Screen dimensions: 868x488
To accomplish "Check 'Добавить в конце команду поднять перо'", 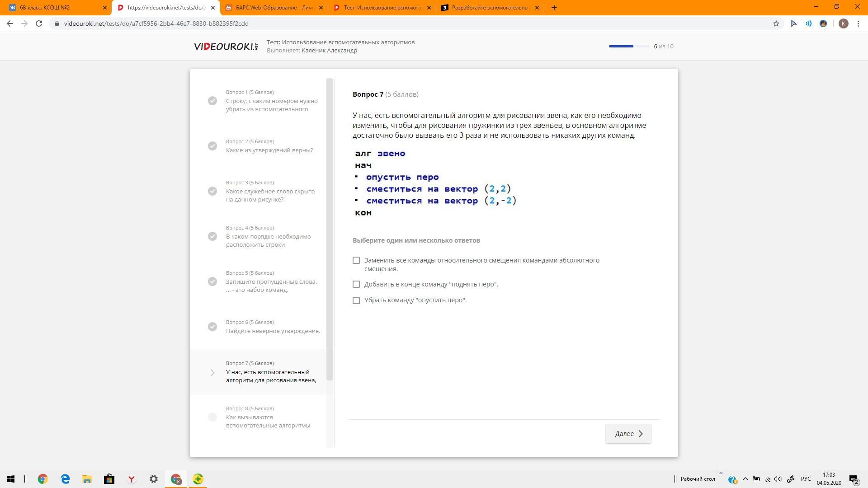I will [356, 284].
